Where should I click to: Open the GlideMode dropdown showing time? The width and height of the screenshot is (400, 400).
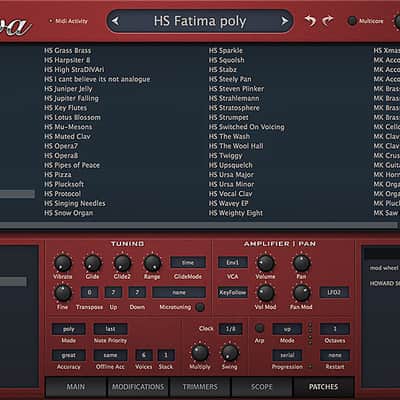click(188, 262)
